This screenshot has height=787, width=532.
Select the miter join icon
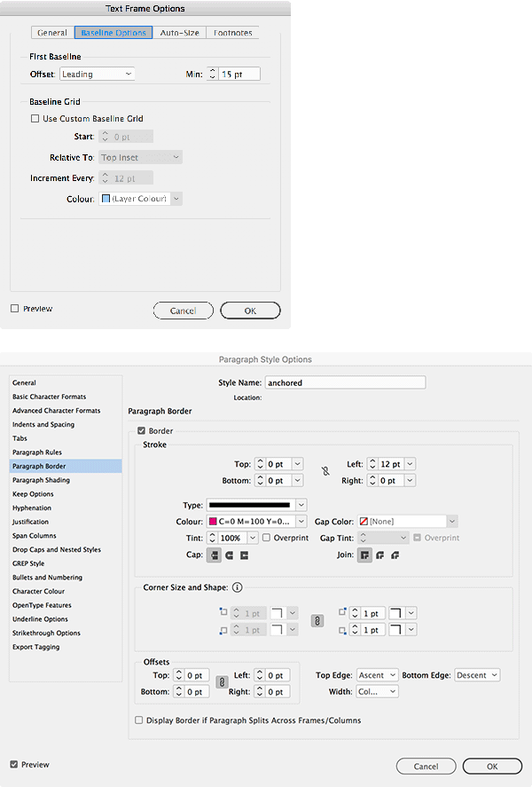click(x=364, y=555)
